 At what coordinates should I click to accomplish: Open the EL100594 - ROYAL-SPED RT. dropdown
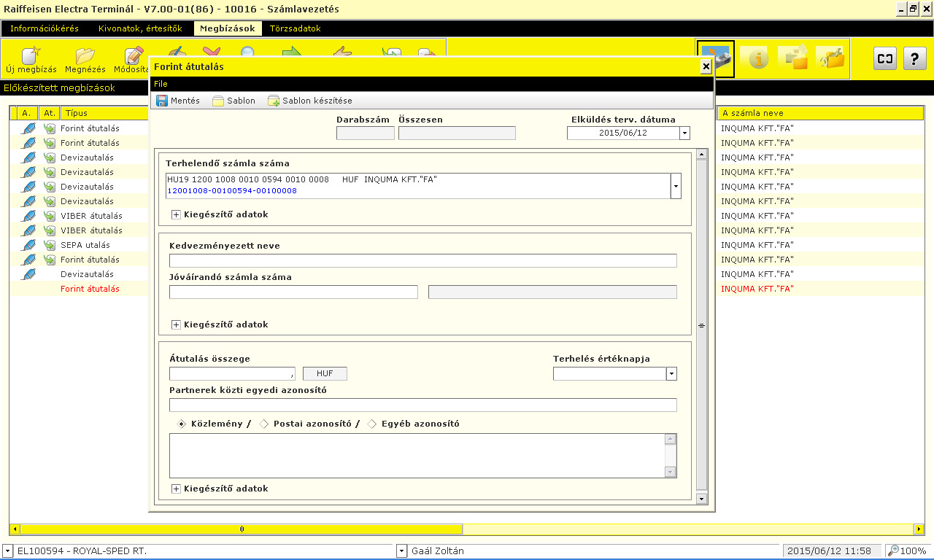[x=8, y=551]
